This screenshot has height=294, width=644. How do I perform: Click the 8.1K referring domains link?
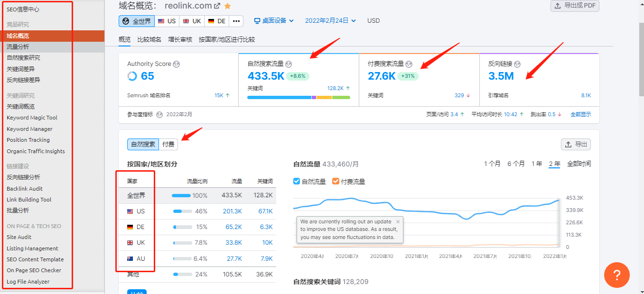point(586,95)
